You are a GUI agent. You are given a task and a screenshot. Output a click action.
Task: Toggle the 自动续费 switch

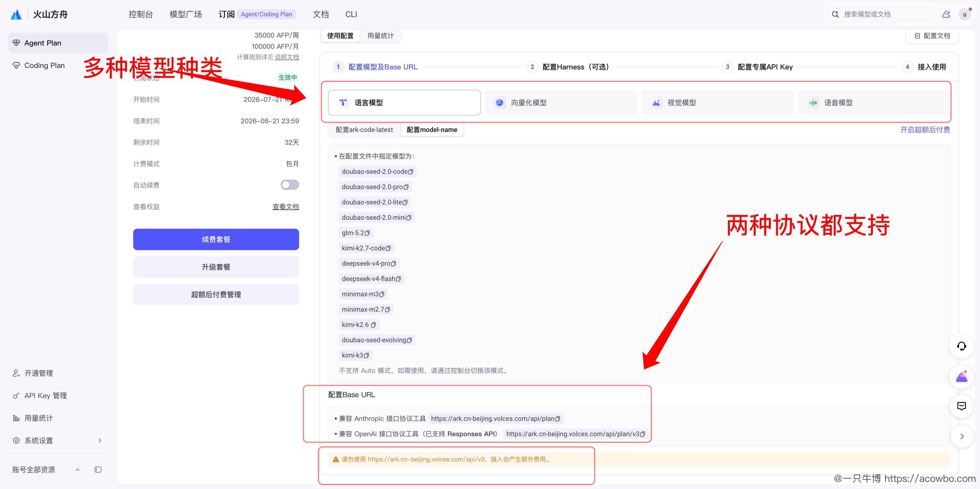point(289,185)
